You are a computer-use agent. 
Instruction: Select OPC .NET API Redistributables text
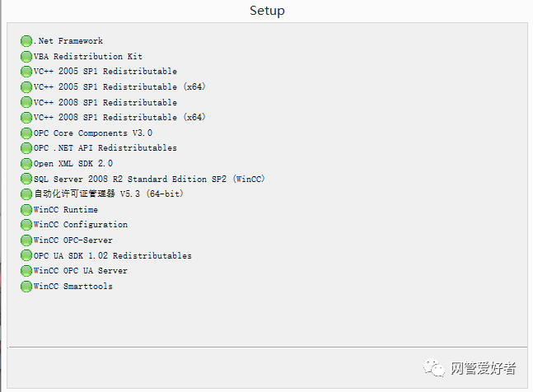click(105, 148)
